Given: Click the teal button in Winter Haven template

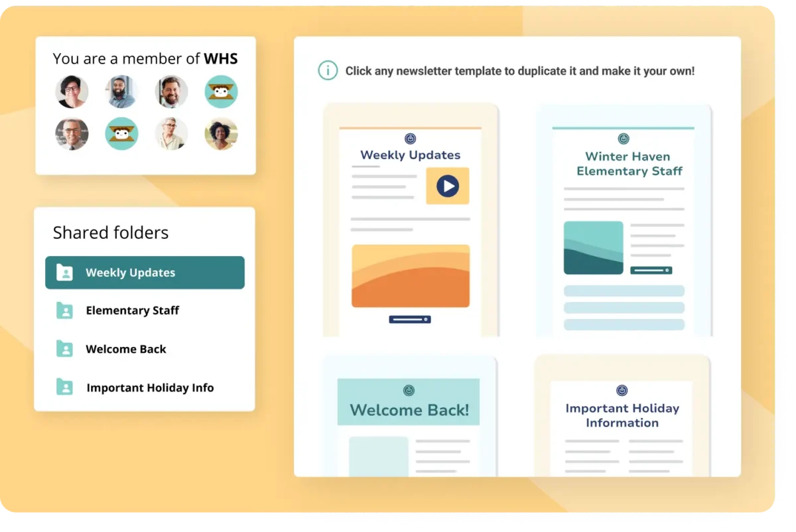Looking at the screenshot, I should coord(651,270).
